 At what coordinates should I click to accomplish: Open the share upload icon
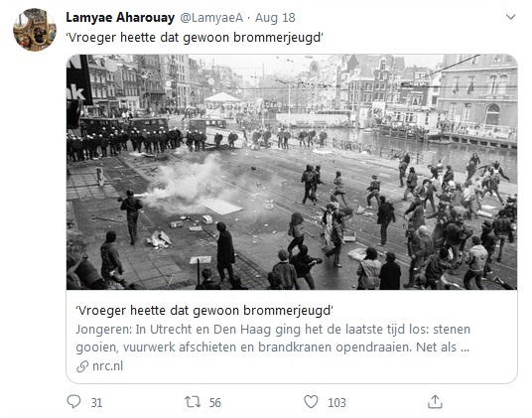(x=435, y=402)
